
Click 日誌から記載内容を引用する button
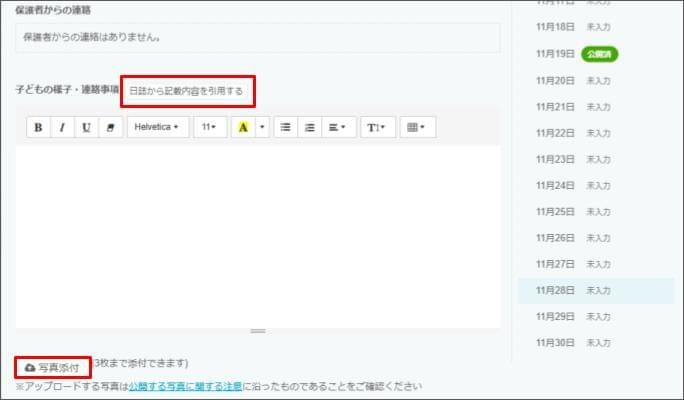187,90
